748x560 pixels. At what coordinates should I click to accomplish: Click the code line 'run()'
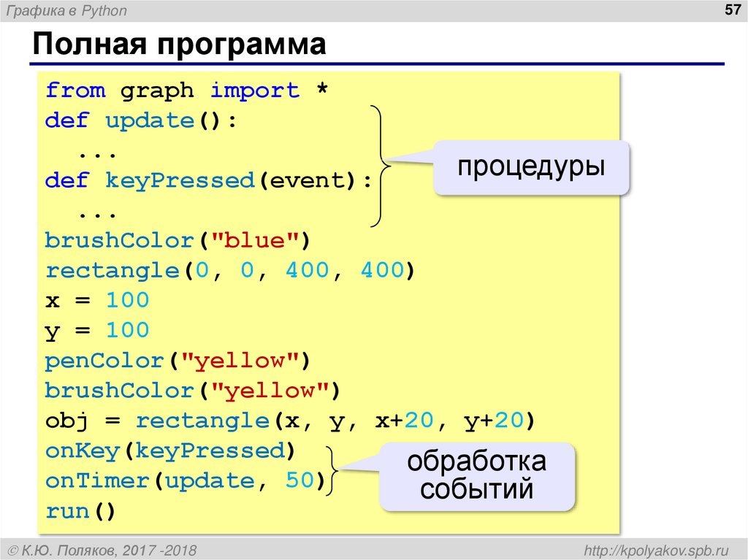[x=80, y=511]
